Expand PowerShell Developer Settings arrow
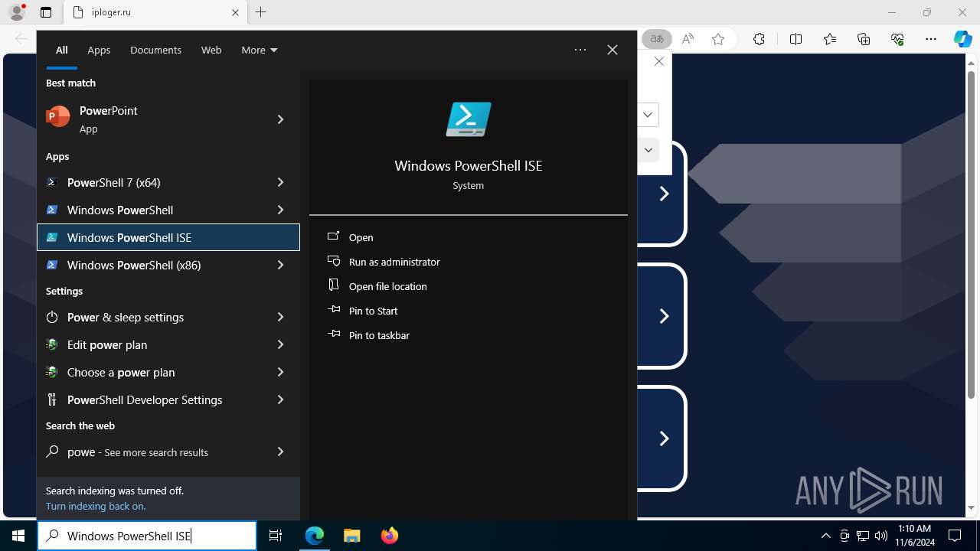Viewport: 980px width, 551px height. 280,399
